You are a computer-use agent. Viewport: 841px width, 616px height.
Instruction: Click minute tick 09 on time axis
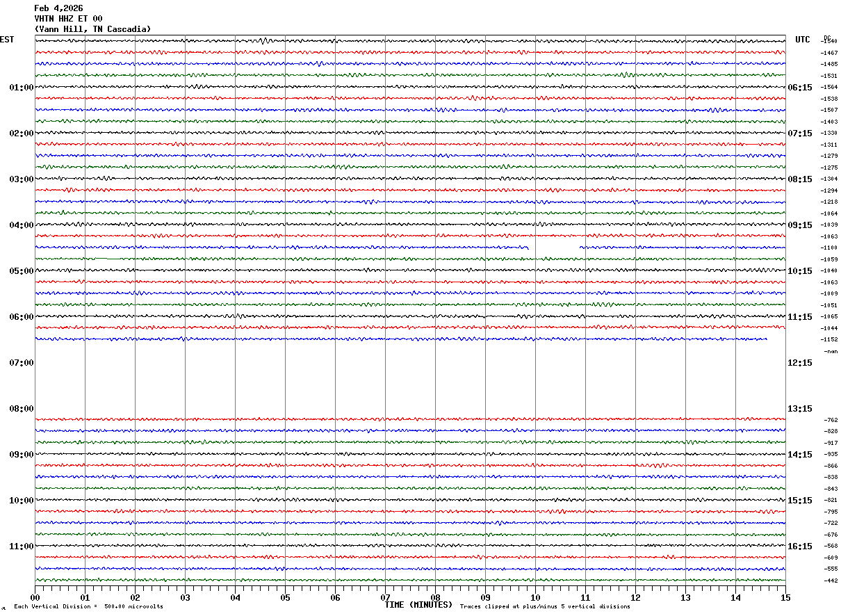click(485, 597)
